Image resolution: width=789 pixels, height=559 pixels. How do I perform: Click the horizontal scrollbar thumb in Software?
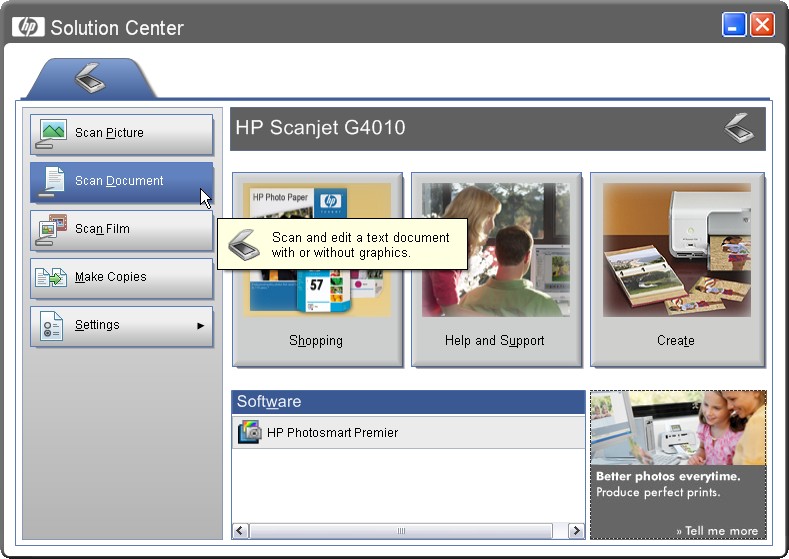pyautogui.click(x=401, y=531)
